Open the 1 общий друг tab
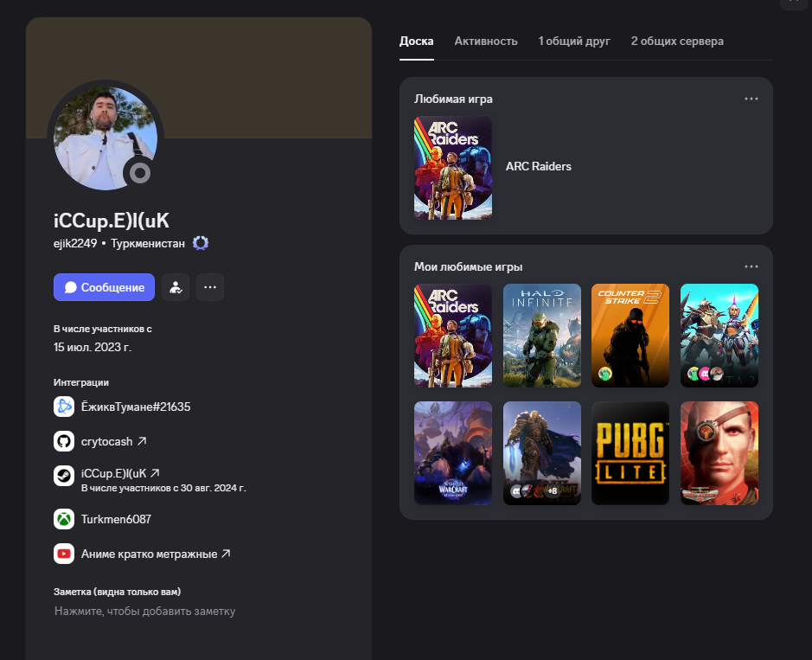This screenshot has width=812, height=660. point(574,41)
